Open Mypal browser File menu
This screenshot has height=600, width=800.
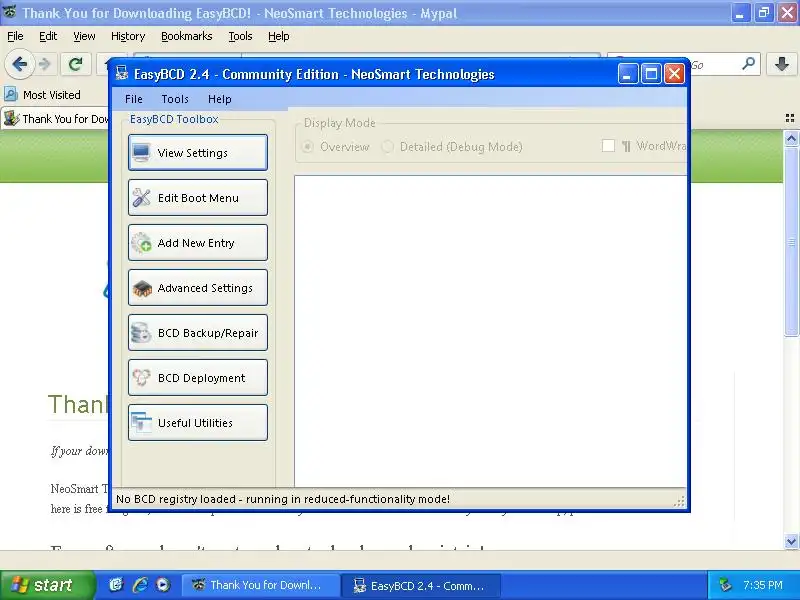[x=15, y=36]
